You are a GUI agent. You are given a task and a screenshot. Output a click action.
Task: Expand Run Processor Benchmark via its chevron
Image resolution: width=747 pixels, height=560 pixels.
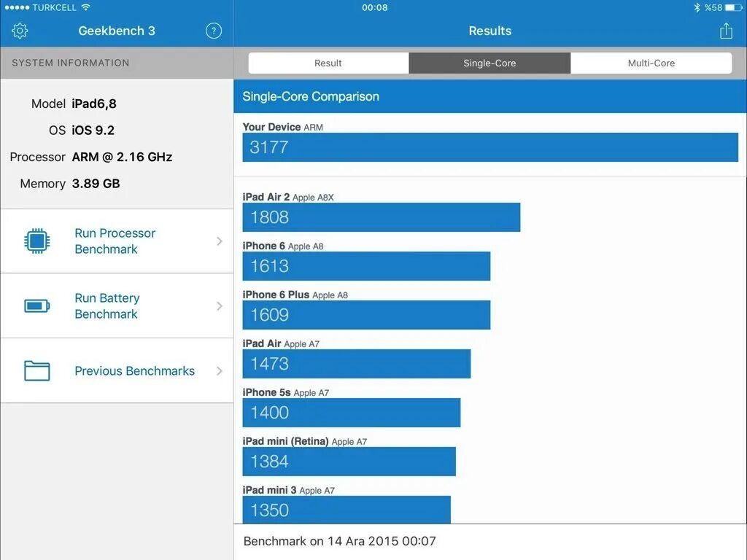click(x=220, y=241)
